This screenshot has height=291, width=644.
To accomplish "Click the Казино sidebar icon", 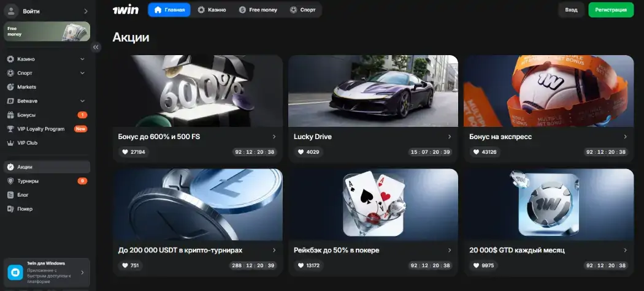I will click(10, 59).
